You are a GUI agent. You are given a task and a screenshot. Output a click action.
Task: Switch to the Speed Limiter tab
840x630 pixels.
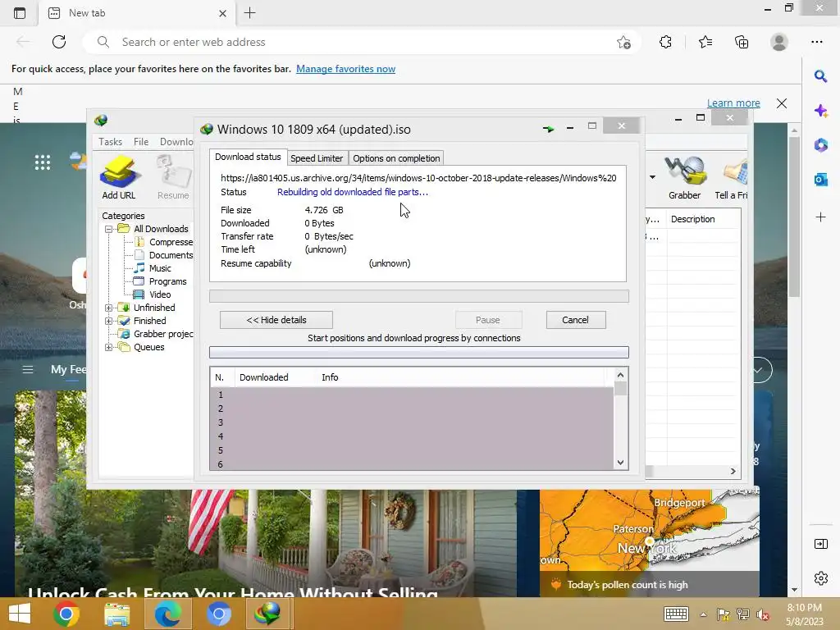point(317,158)
